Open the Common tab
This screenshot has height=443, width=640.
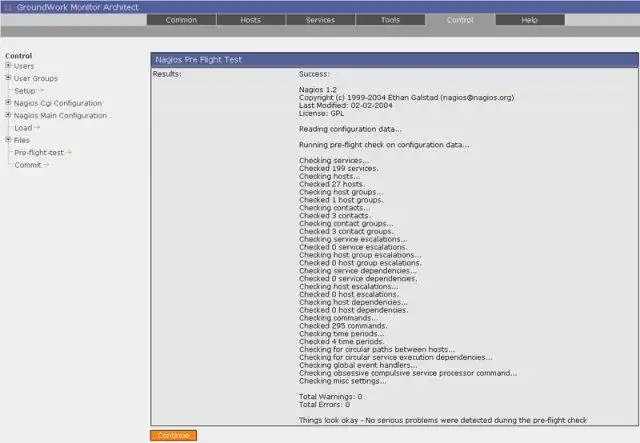pos(181,20)
